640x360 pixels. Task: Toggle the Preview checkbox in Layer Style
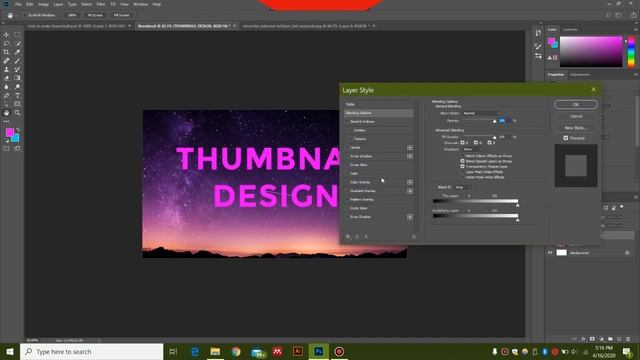[566, 138]
